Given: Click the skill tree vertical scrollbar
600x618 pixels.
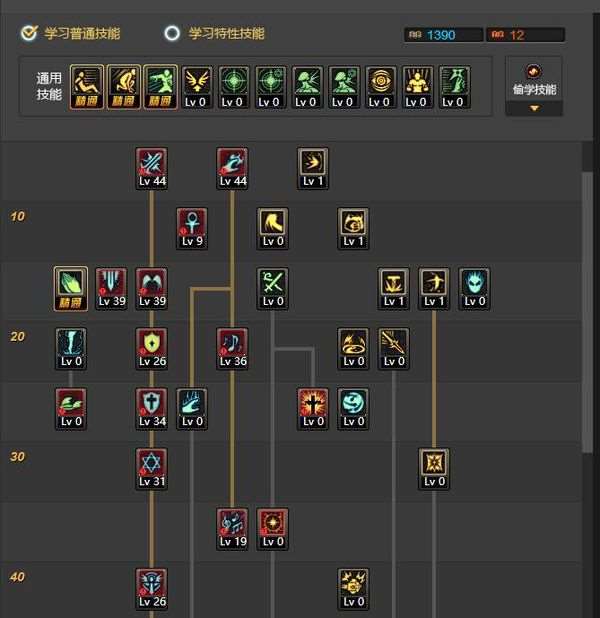Looking at the screenshot, I should [x=588, y=311].
